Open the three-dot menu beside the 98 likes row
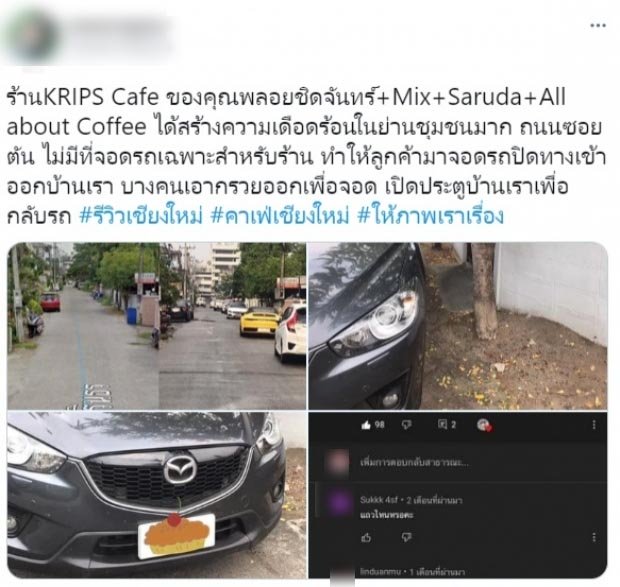 tap(594, 425)
